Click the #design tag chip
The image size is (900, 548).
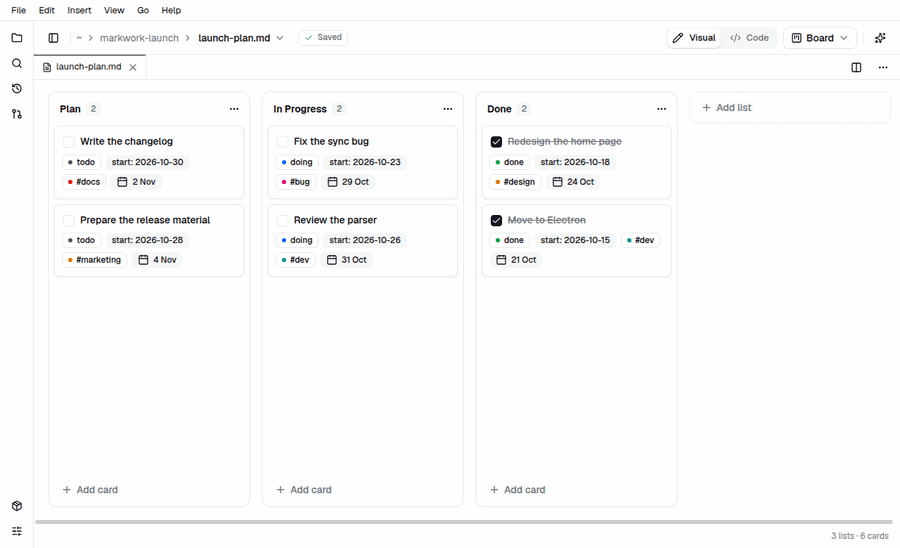point(515,182)
